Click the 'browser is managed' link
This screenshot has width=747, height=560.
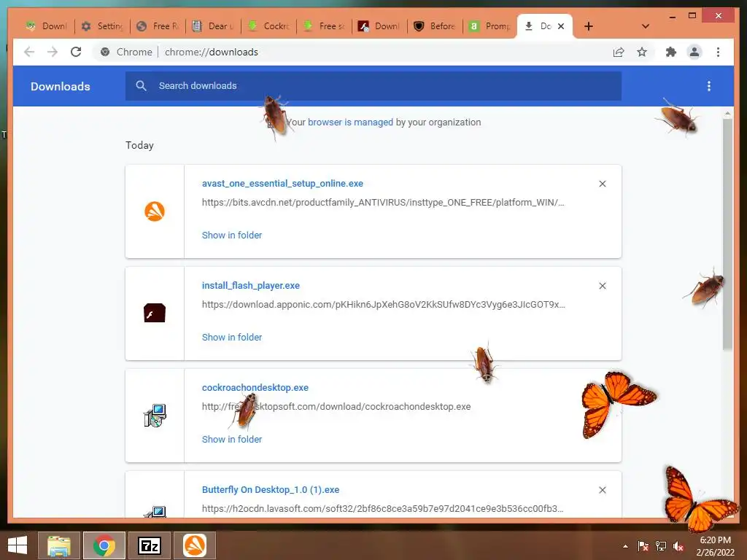350,122
